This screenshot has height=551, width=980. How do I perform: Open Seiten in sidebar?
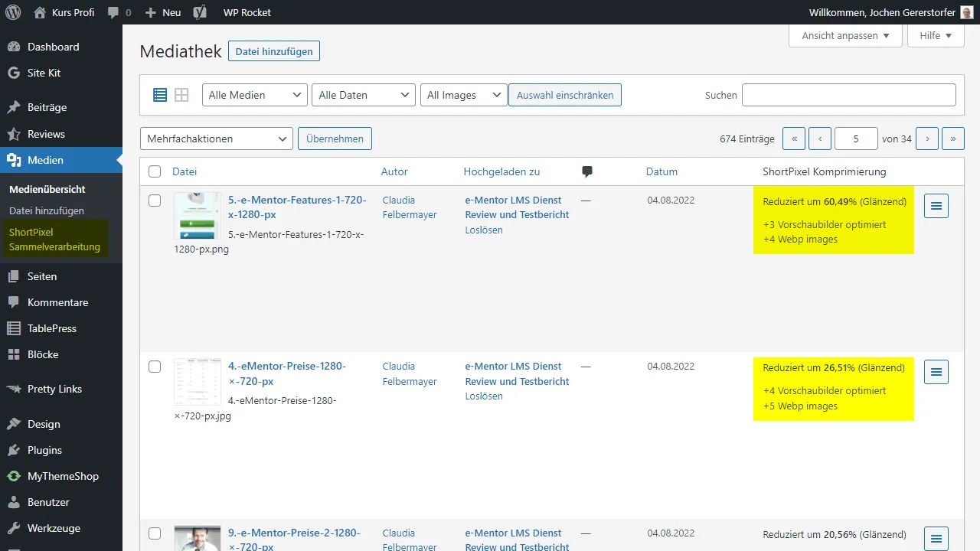(61, 276)
